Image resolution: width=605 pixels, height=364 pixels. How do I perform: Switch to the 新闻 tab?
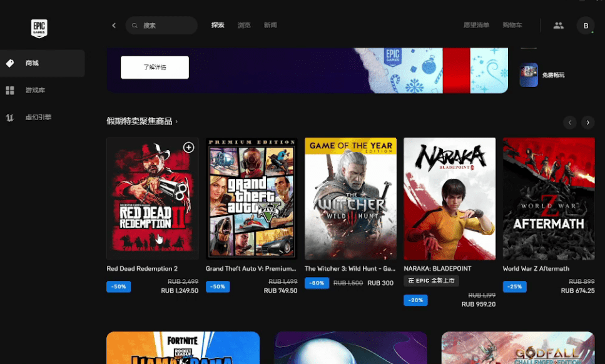pyautogui.click(x=270, y=26)
